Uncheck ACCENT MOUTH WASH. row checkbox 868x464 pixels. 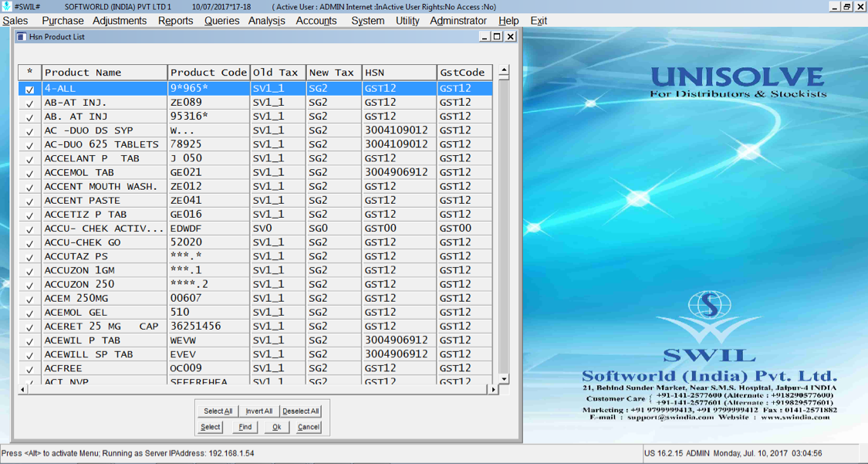30,187
